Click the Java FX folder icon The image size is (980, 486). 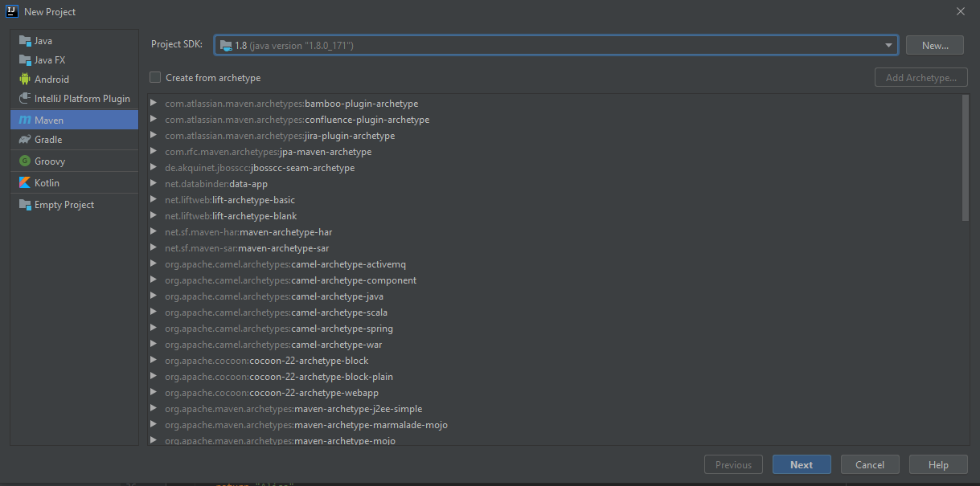25,59
